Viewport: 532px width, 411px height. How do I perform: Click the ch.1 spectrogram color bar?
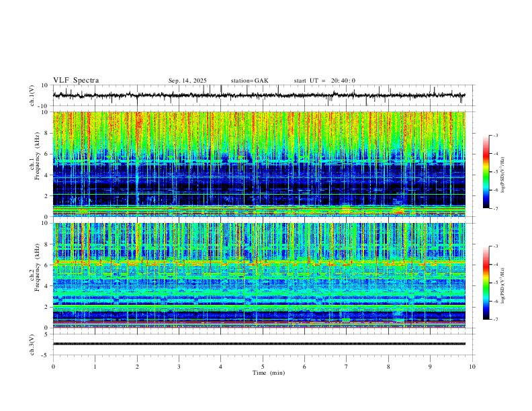pyautogui.click(x=486, y=172)
